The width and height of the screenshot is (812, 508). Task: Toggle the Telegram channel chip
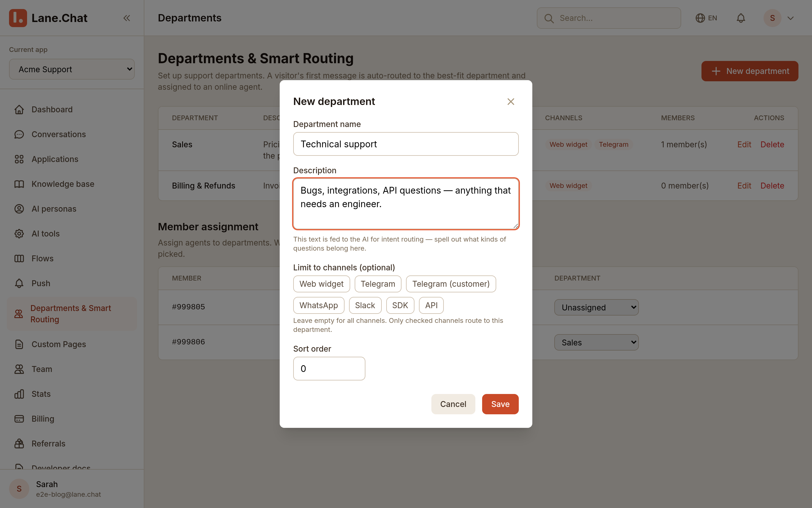coord(378,284)
